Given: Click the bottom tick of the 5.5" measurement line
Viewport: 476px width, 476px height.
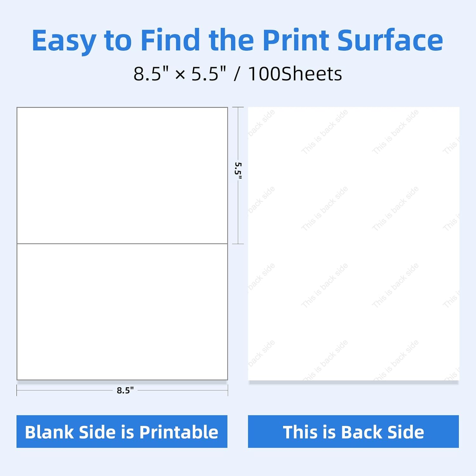Looking at the screenshot, I should pos(238,244).
